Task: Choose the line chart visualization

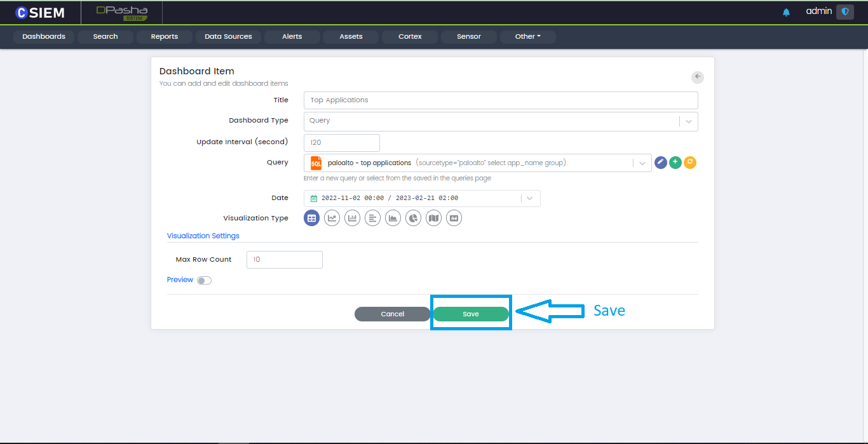Action: pyautogui.click(x=332, y=218)
